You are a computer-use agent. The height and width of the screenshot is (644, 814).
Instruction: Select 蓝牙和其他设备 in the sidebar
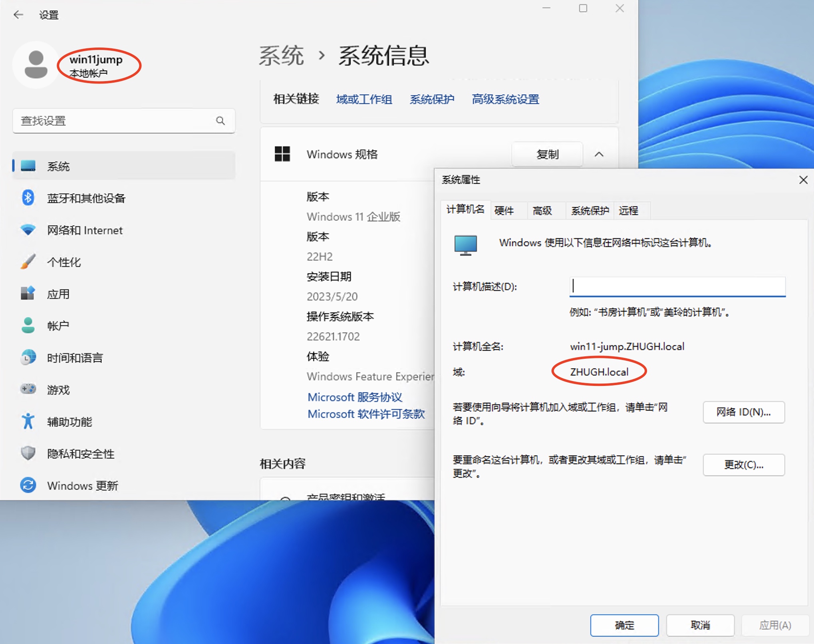(x=124, y=198)
